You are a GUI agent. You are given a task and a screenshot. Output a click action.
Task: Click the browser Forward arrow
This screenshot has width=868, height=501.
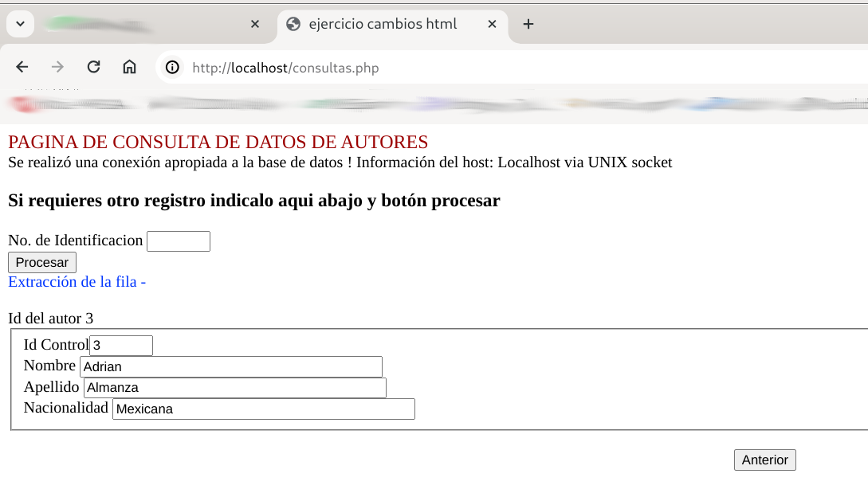(57, 68)
